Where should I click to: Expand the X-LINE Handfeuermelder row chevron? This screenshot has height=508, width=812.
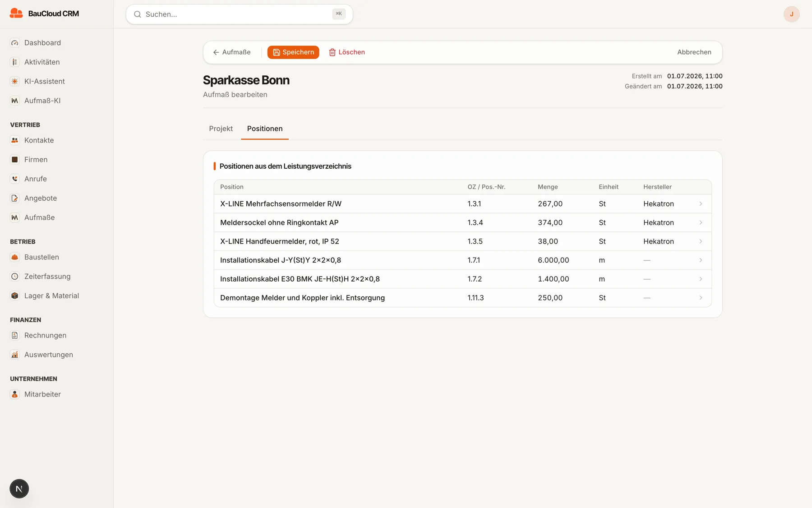pyautogui.click(x=701, y=241)
